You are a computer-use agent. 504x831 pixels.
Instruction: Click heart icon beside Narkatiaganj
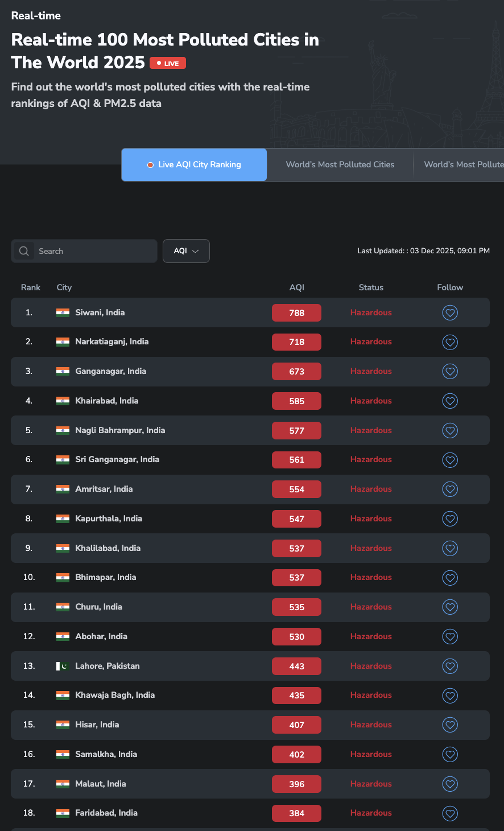click(x=450, y=342)
